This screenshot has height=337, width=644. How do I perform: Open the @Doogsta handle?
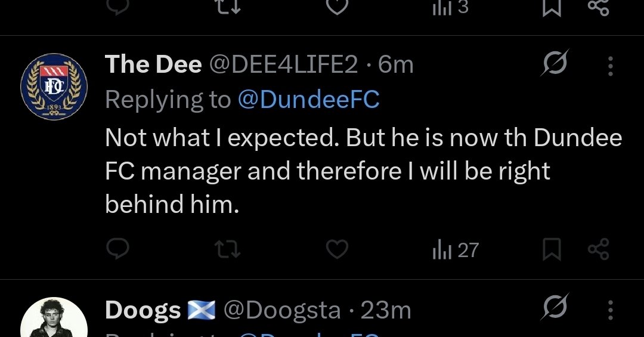coord(282,310)
